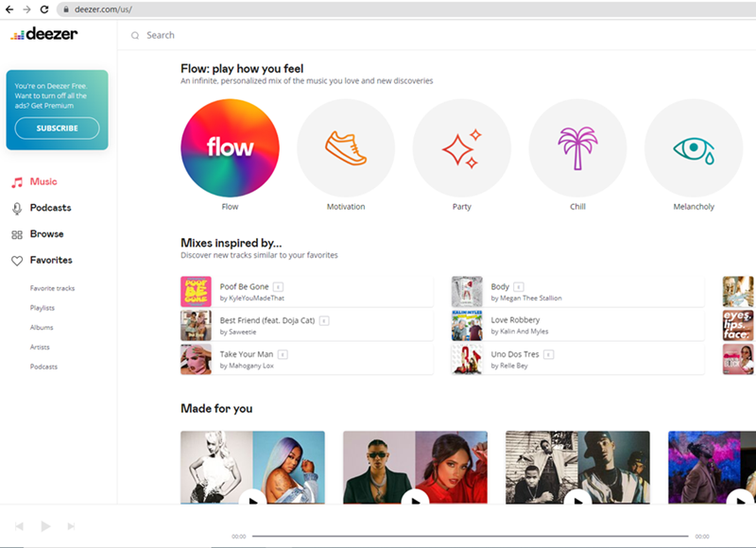The height and width of the screenshot is (548, 756).
Task: Open Uno Dos Tres mix
Action: pyautogui.click(x=577, y=359)
